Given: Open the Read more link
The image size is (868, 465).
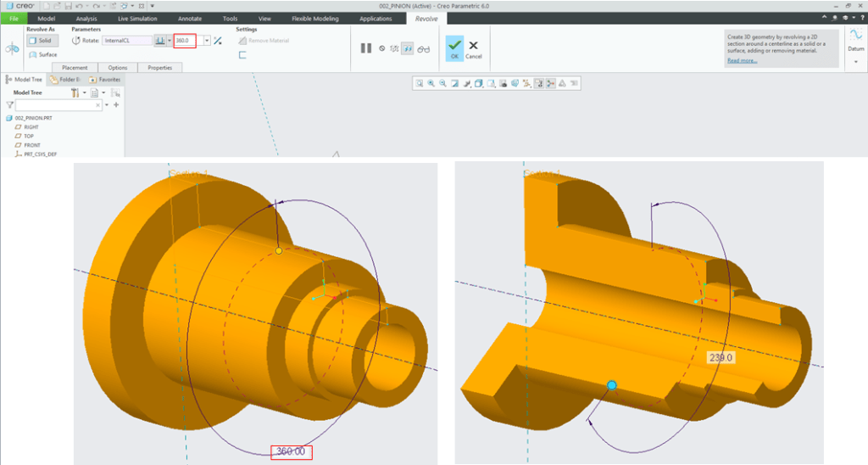Looking at the screenshot, I should (742, 61).
